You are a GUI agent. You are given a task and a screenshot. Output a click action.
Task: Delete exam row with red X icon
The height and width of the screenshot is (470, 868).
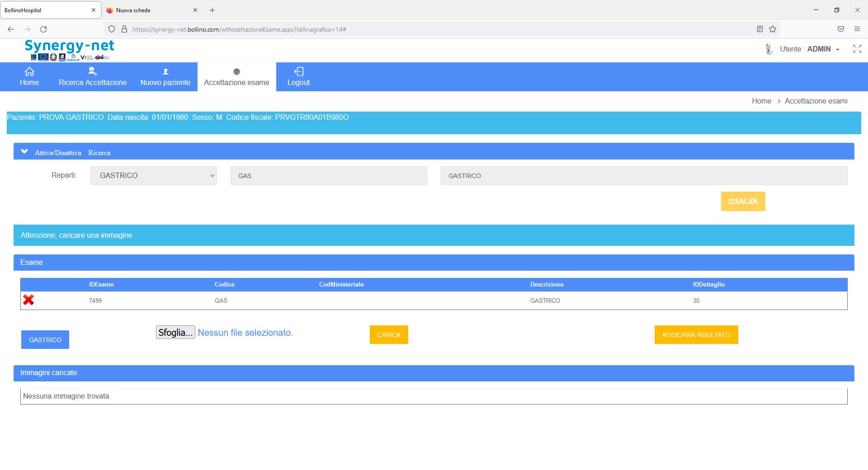pos(28,300)
